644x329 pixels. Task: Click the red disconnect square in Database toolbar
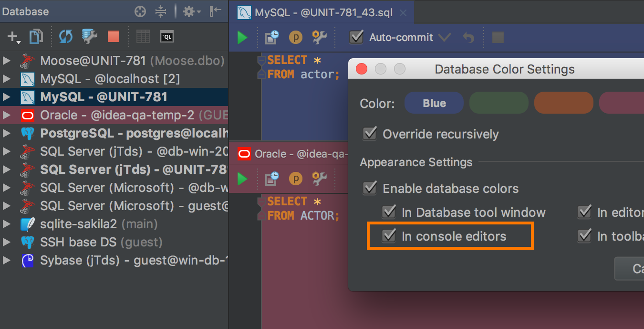click(114, 37)
